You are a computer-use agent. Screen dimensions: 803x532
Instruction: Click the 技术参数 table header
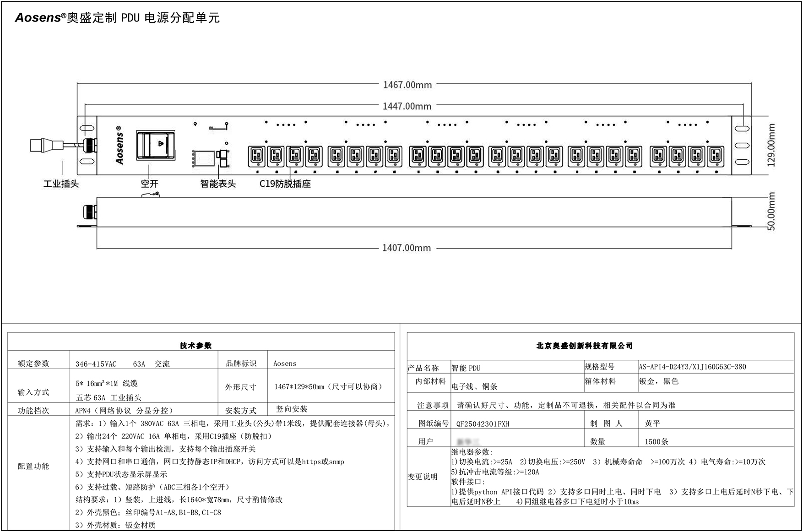tap(195, 346)
